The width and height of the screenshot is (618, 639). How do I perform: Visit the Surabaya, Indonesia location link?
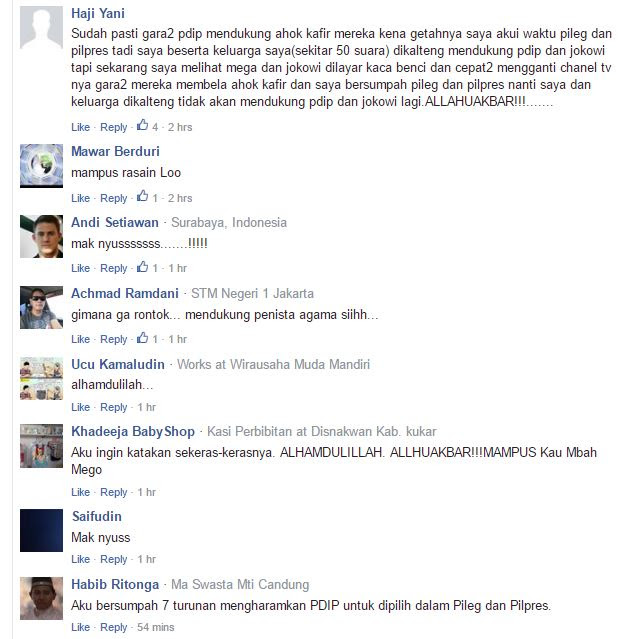pyautogui.click(x=229, y=223)
